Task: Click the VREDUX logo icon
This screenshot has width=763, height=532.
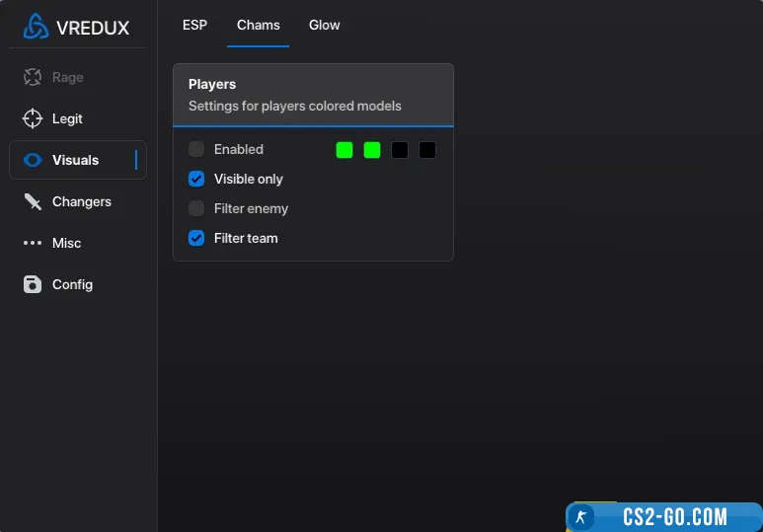Action: (36, 27)
